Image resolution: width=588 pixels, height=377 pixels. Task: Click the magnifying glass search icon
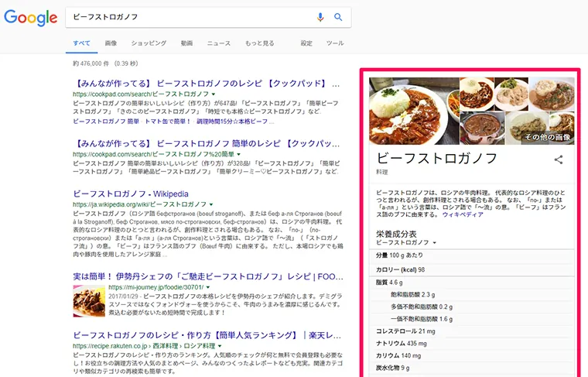(x=338, y=17)
